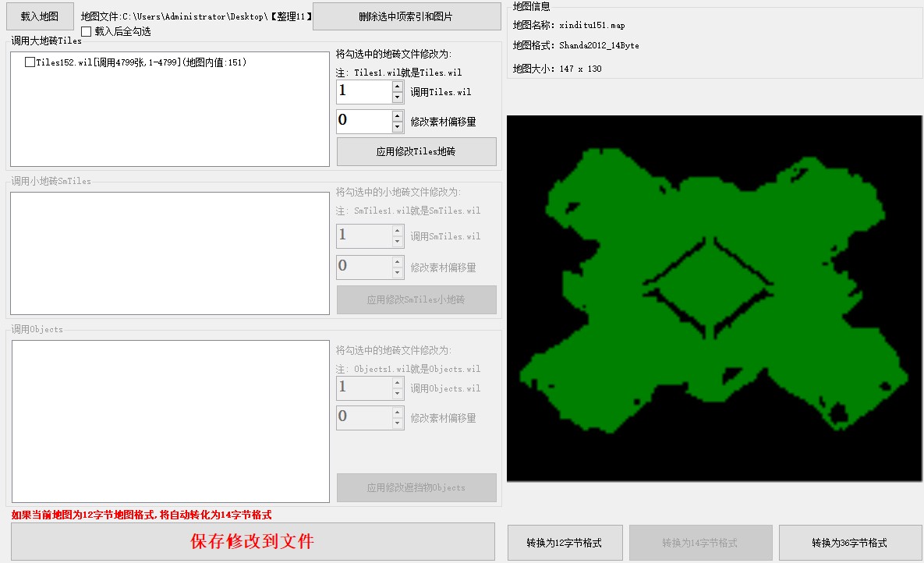Click inside the 调用Objects list box
The width and height of the screenshot is (924, 563).
[170, 421]
